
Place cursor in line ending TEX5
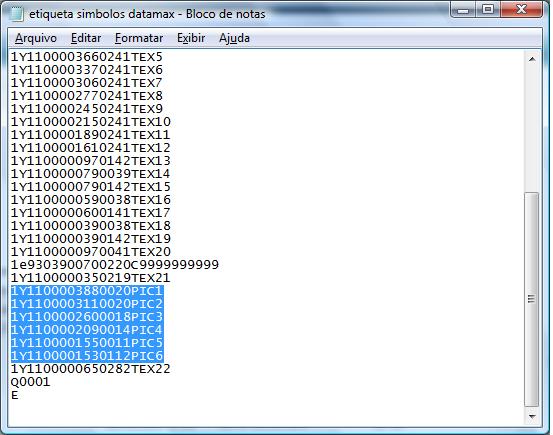(87, 57)
